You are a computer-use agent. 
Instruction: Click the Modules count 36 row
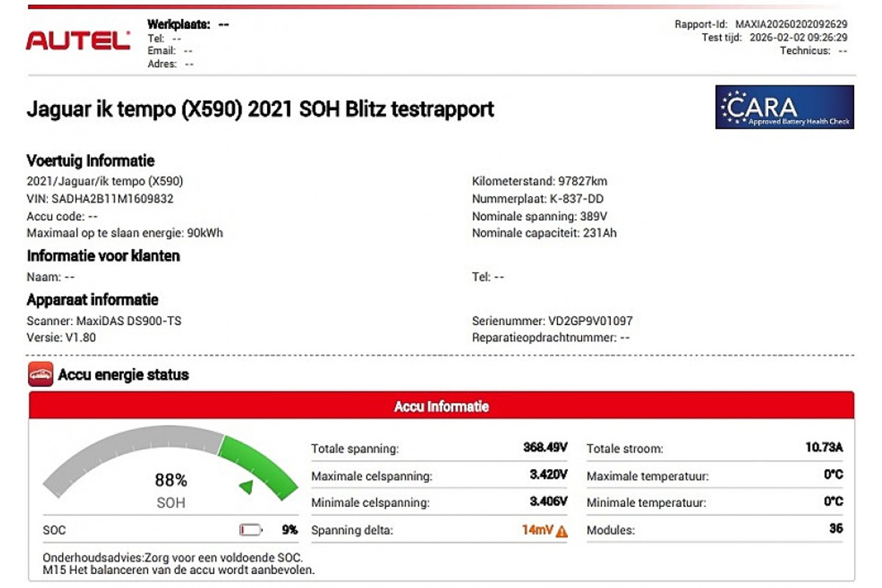tap(714, 530)
